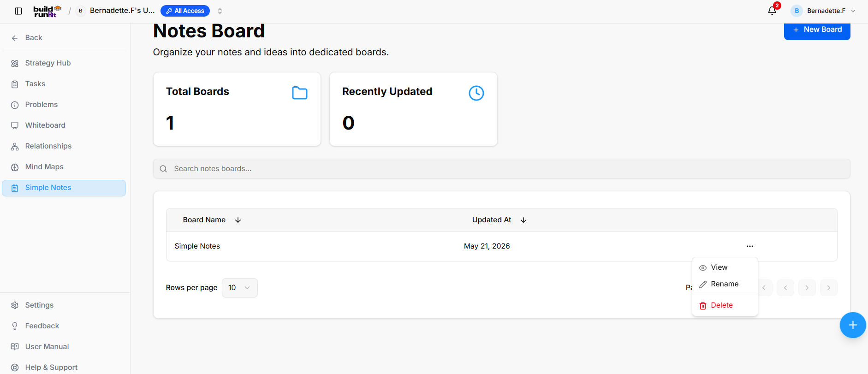Click the Bernadette.F's workspace name
Image resolution: width=868 pixels, height=374 pixels.
pyautogui.click(x=122, y=11)
